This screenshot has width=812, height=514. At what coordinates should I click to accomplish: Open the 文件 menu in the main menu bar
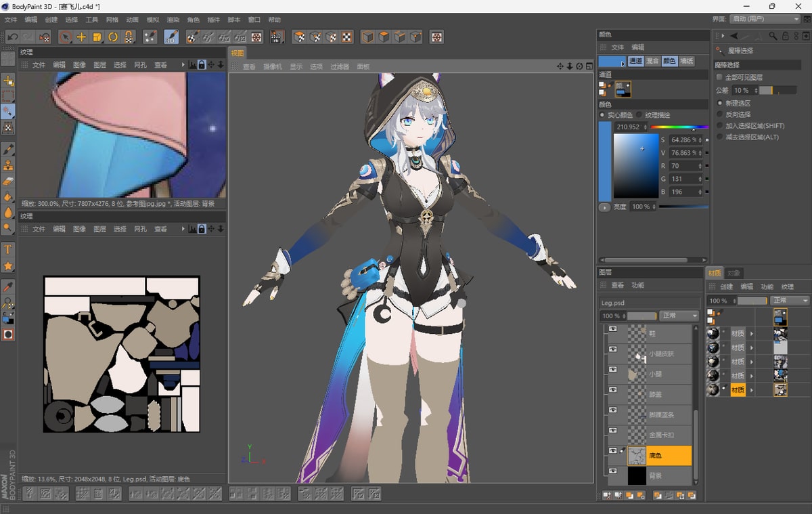[x=10, y=20]
